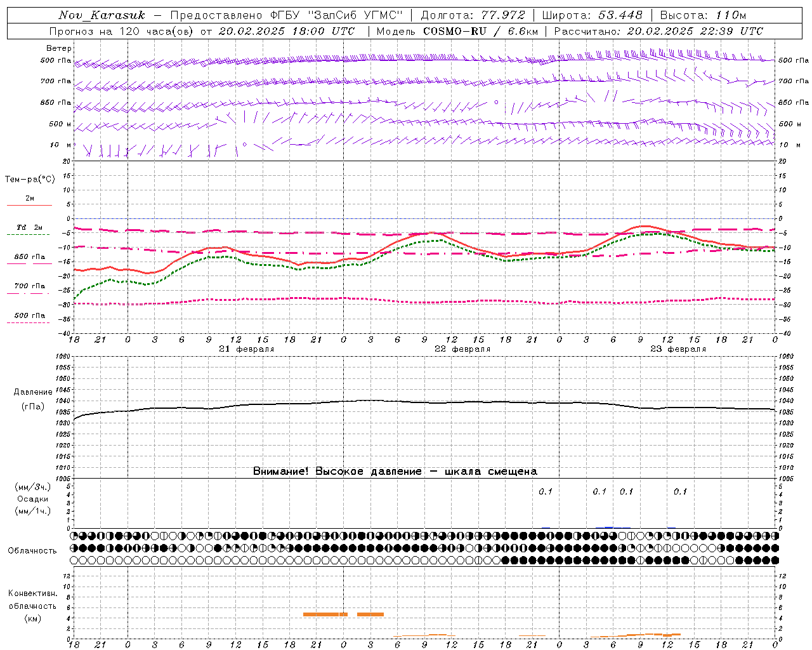812x650 pixels.
Task: Click the (мм/1ч.) precipitation unit label
Action: pos(33,511)
